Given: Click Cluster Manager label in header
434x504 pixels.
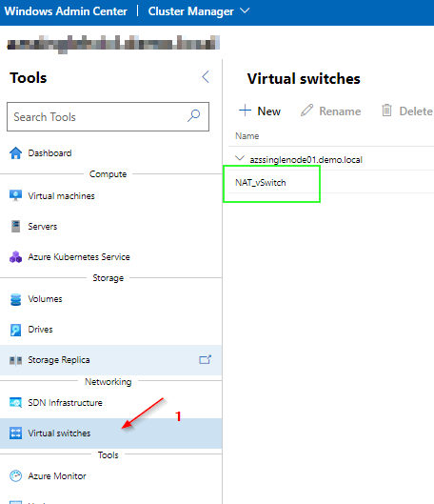Looking at the screenshot, I should [190, 11].
